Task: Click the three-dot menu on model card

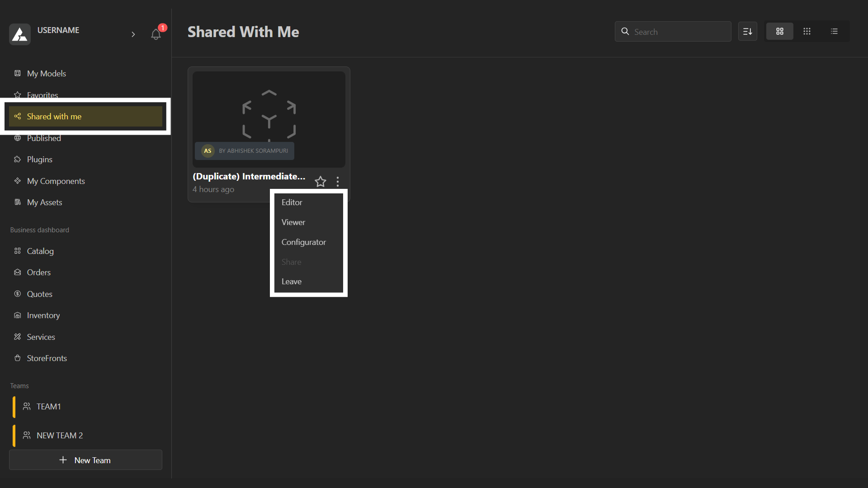Action: [338, 182]
